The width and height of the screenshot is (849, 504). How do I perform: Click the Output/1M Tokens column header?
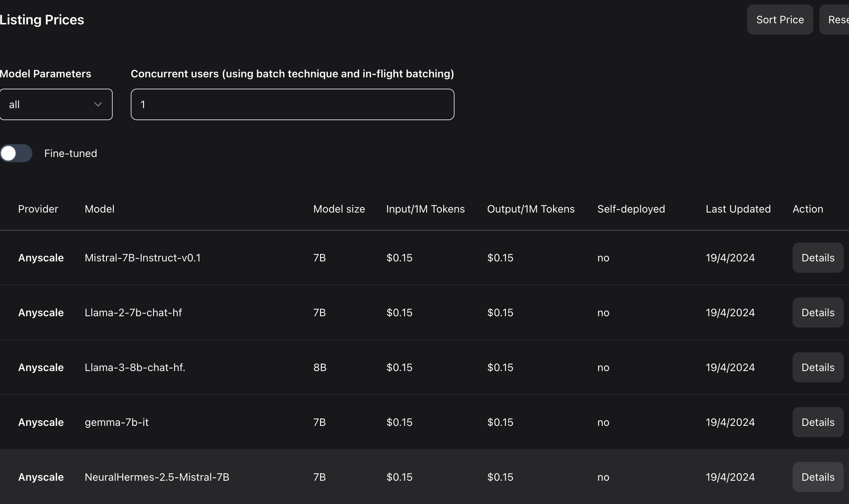pos(530,209)
